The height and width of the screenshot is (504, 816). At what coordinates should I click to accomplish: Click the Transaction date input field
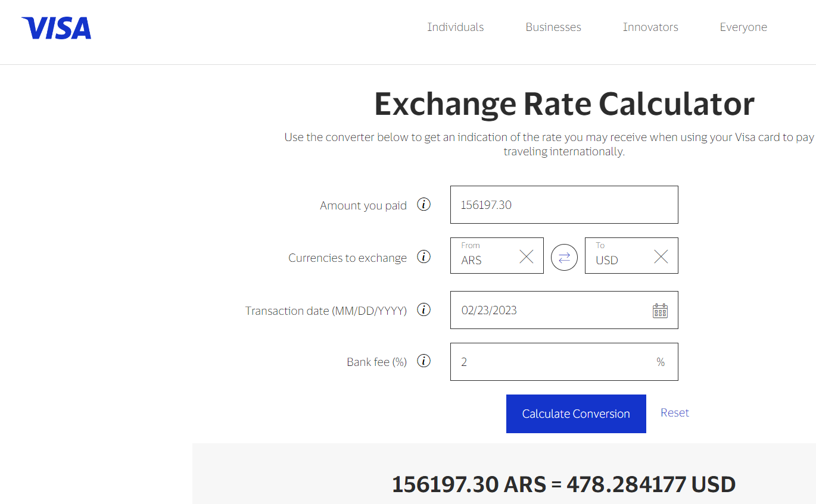[x=548, y=310]
